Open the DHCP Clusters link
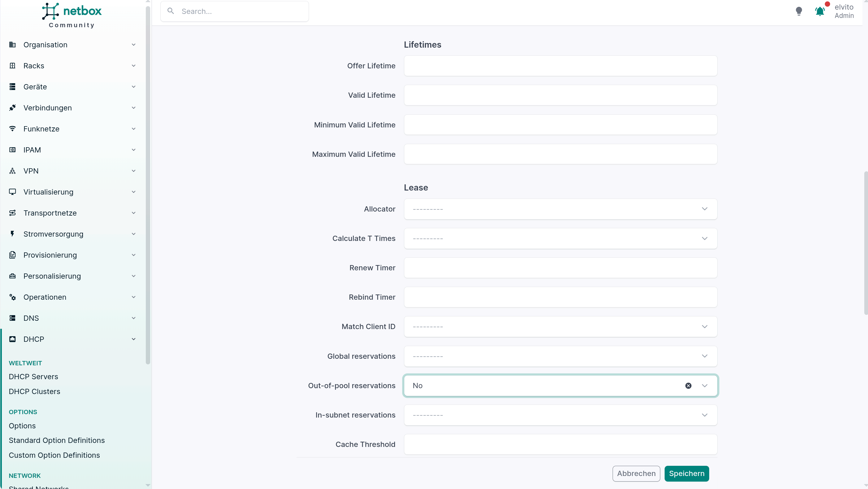 34,391
